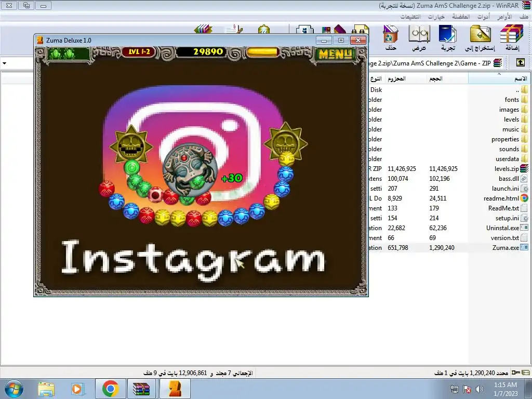
Task: Select the properties folder row
Action: [448, 139]
